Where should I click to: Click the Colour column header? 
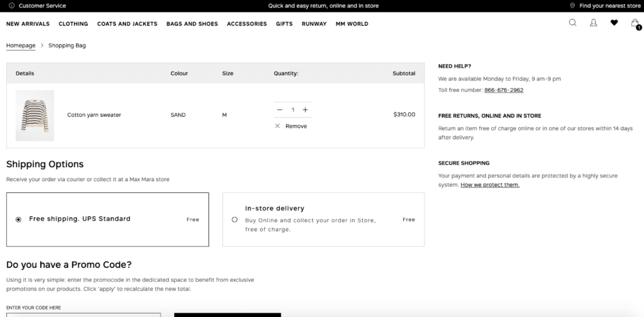pyautogui.click(x=179, y=74)
